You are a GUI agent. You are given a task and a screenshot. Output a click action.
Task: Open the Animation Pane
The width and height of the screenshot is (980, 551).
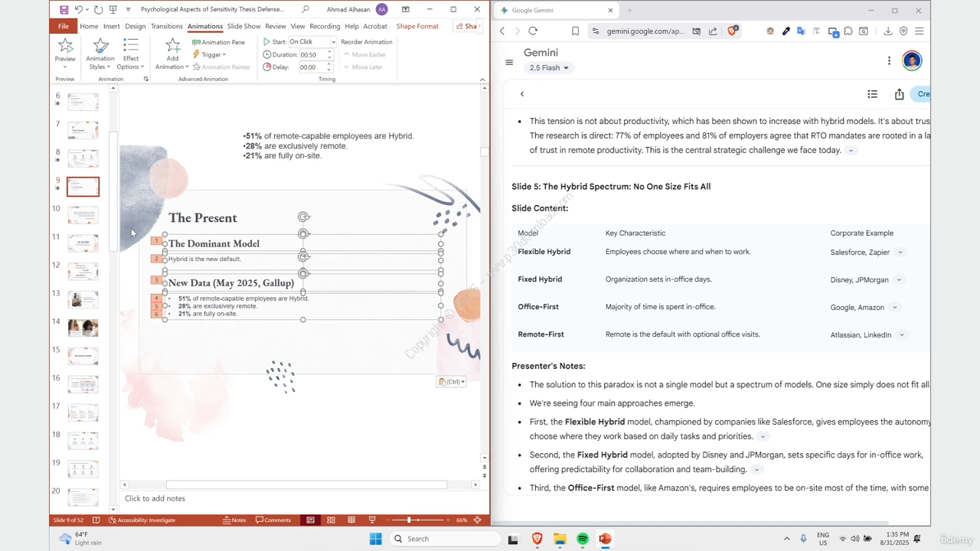click(x=218, y=42)
